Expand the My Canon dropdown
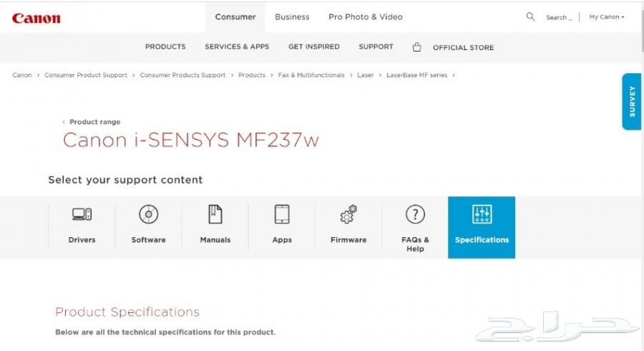The image size is (644, 351). click(x=607, y=17)
